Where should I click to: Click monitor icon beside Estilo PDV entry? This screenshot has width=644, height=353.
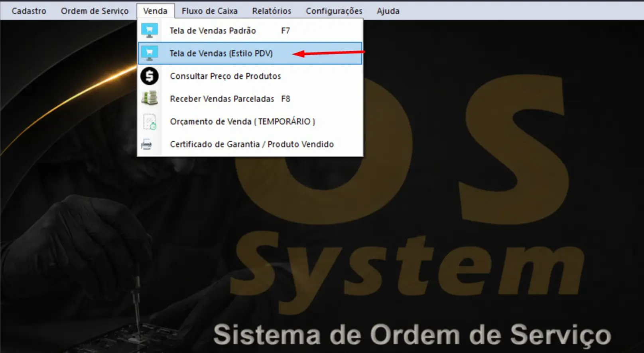pos(150,53)
